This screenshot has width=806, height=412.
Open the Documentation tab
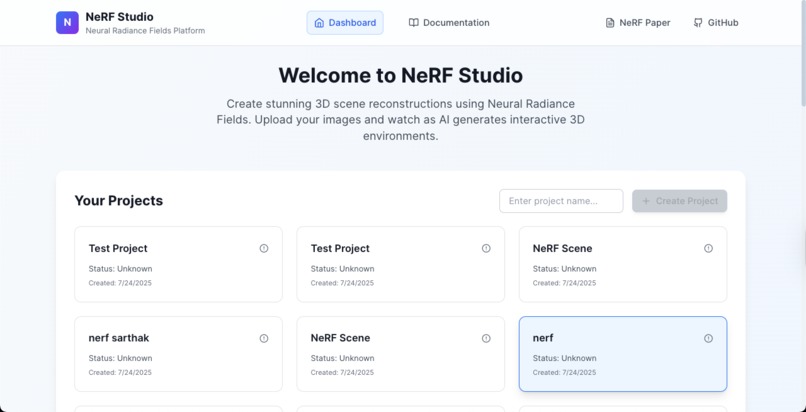coord(449,23)
